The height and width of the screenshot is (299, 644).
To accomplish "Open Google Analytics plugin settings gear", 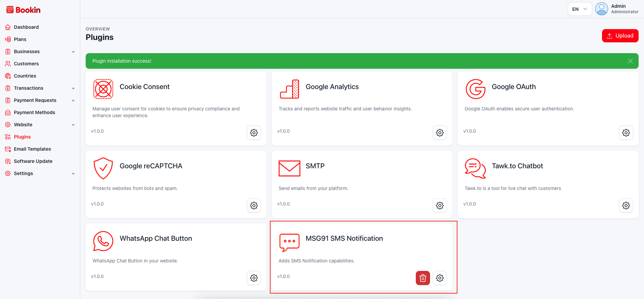I will pyautogui.click(x=440, y=133).
